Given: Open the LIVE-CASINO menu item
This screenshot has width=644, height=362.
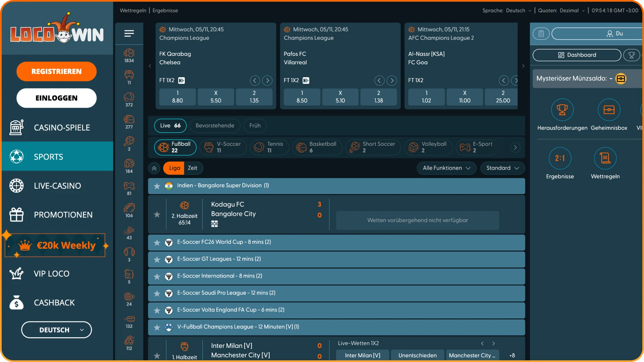Looking at the screenshot, I should pos(57,186).
